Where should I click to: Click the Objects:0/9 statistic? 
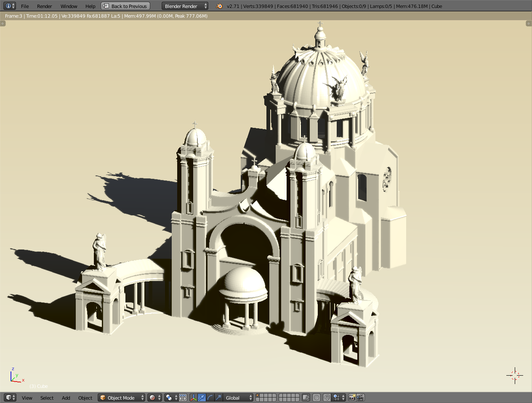pos(354,6)
